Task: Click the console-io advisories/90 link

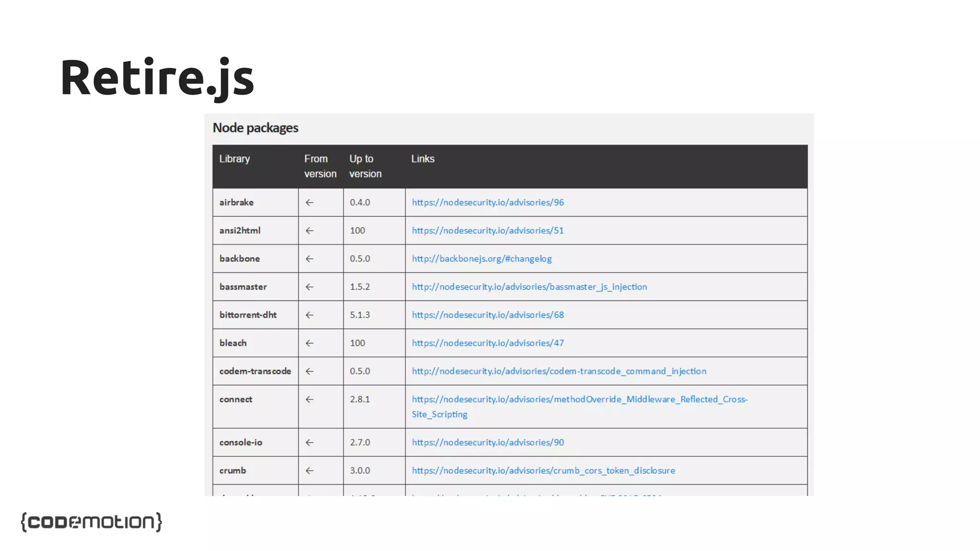Action: click(488, 442)
